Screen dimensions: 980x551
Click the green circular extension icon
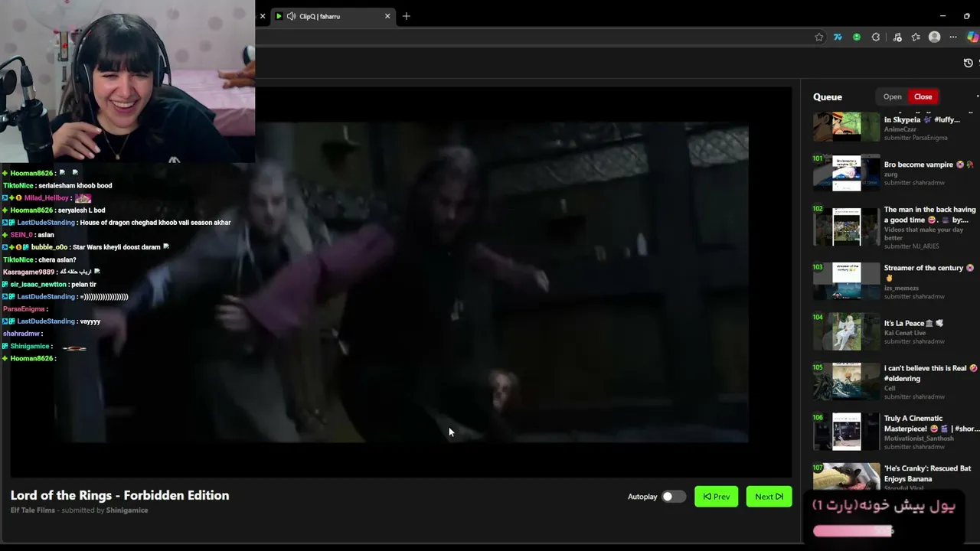point(857,37)
